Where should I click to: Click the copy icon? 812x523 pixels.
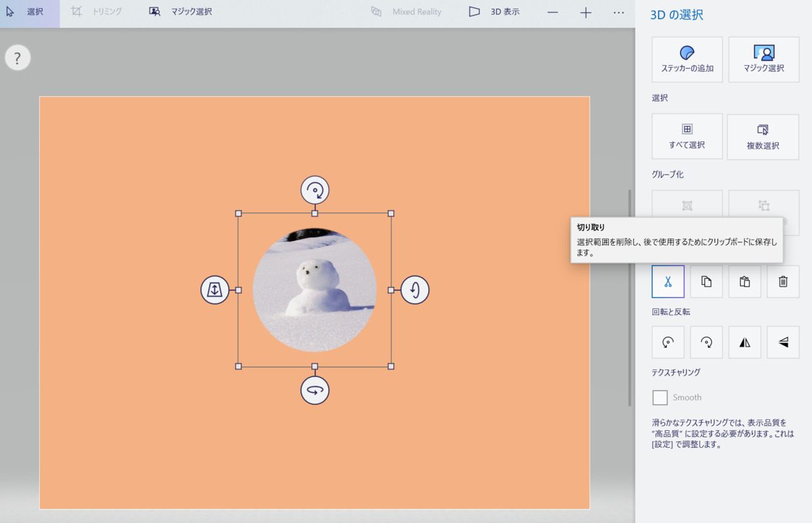pyautogui.click(x=706, y=281)
